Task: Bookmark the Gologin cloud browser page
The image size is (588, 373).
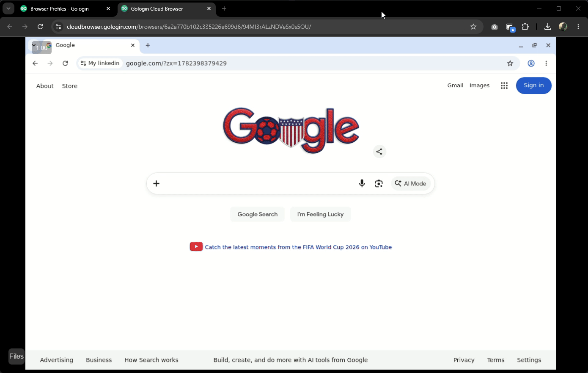Action: pyautogui.click(x=473, y=27)
